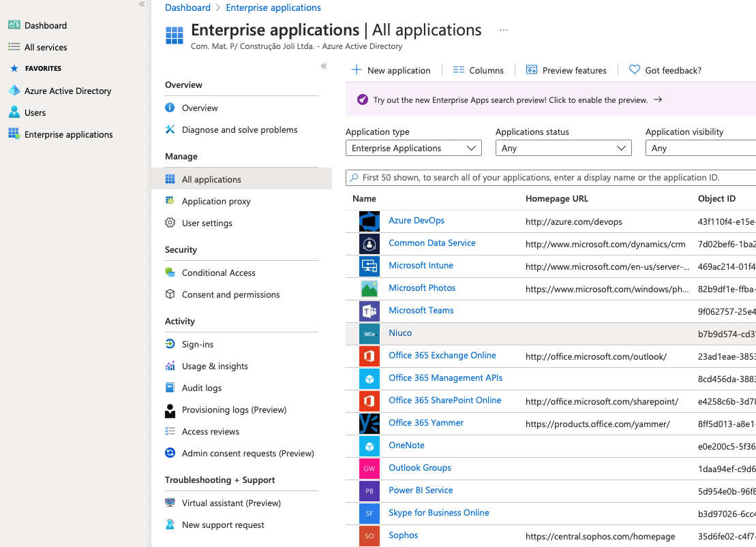Click the Office 365 Yammer icon

[x=369, y=424]
